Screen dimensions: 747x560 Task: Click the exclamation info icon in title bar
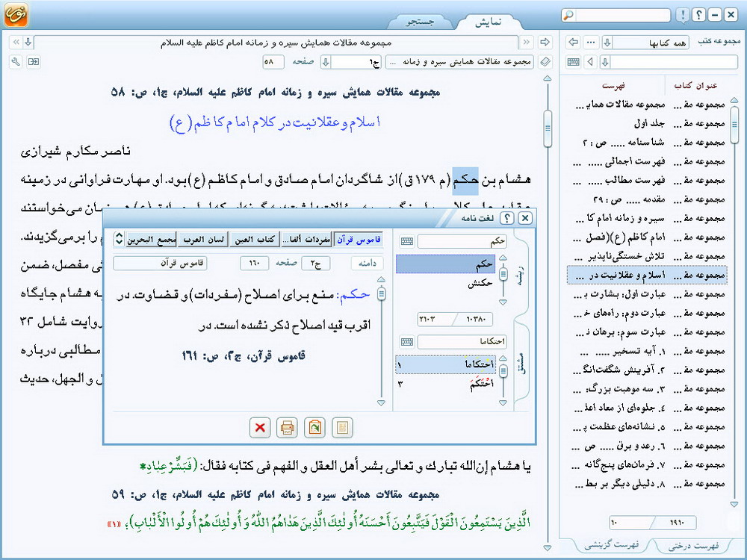pos(682,15)
